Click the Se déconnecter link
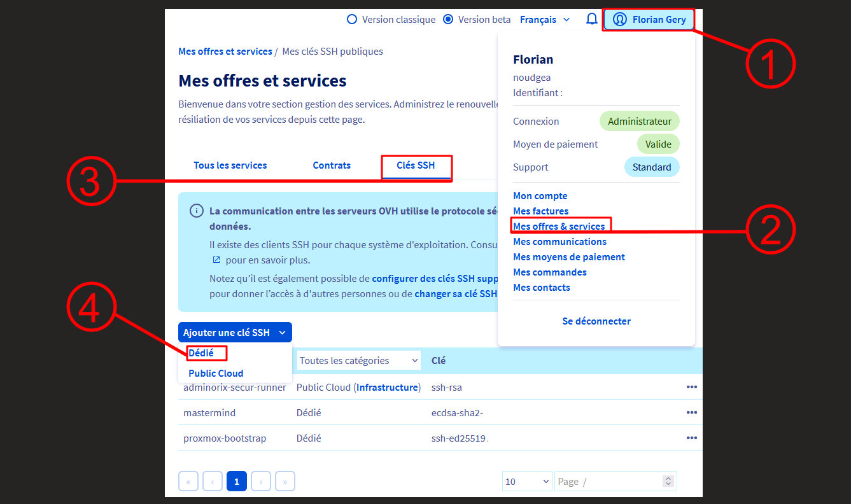The width and height of the screenshot is (851, 504). 596,321
